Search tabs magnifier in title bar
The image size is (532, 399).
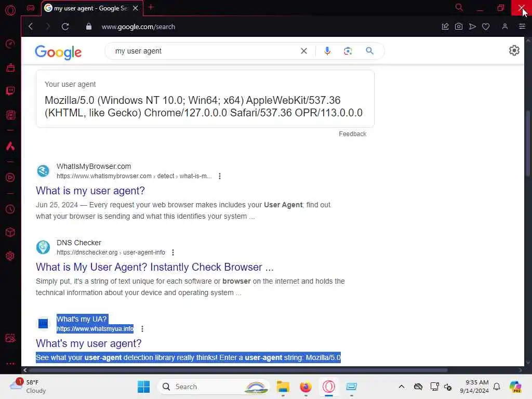(x=459, y=7)
